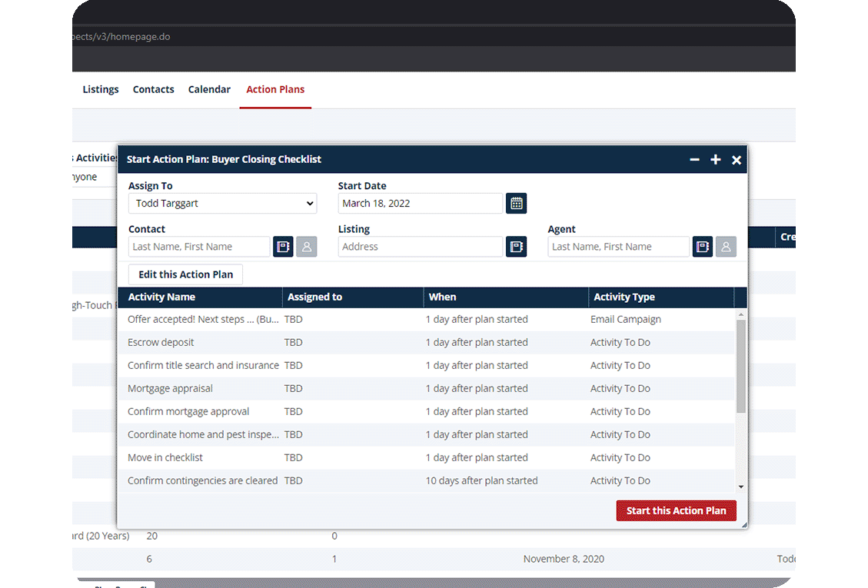Open Contact address book lookup icon
The width and height of the screenshot is (868, 588).
tap(283, 247)
